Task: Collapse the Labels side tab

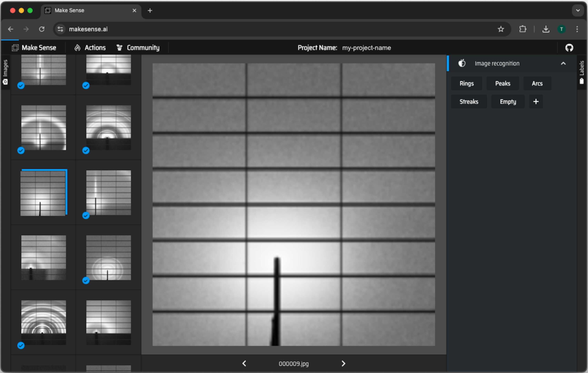Action: pos(582,72)
